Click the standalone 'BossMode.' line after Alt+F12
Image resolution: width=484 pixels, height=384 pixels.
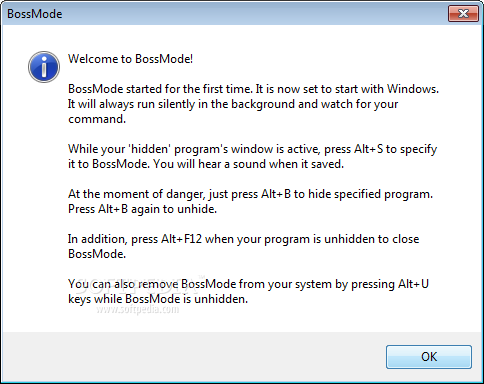pyautogui.click(x=97, y=254)
